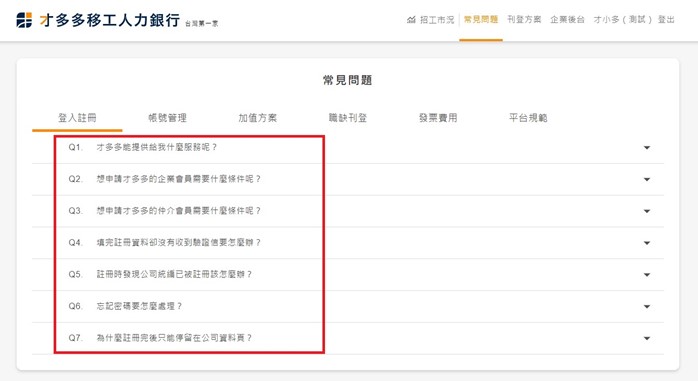The width and height of the screenshot is (698, 381).
Task: Expand Q7 question arrow
Action: (647, 338)
